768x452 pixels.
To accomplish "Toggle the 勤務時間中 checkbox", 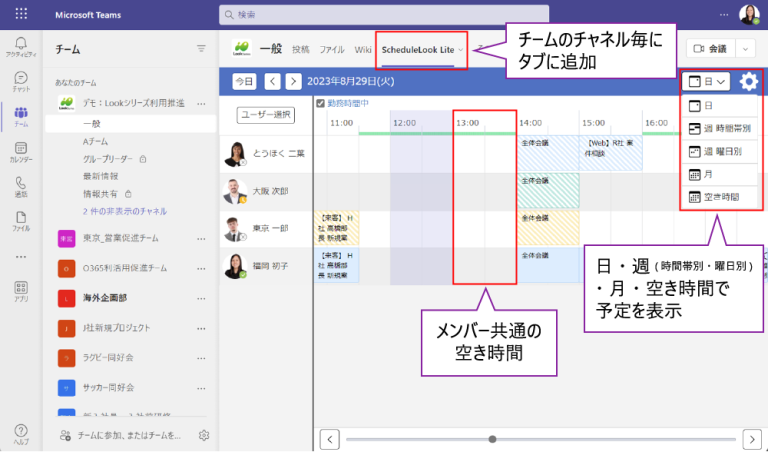I will pyautogui.click(x=320, y=102).
